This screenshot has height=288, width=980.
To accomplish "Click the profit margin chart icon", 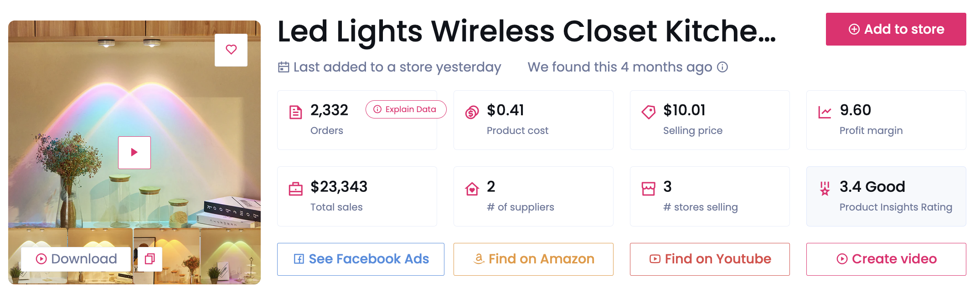I will [825, 112].
